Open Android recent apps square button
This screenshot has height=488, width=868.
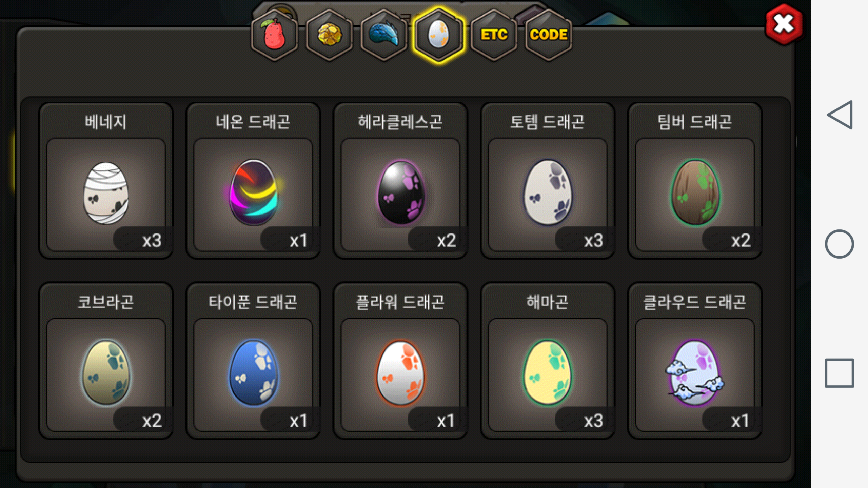[x=840, y=373]
